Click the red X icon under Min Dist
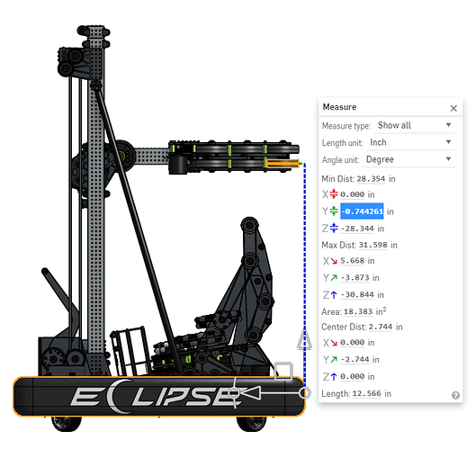The height and width of the screenshot is (449, 476). click(334, 194)
